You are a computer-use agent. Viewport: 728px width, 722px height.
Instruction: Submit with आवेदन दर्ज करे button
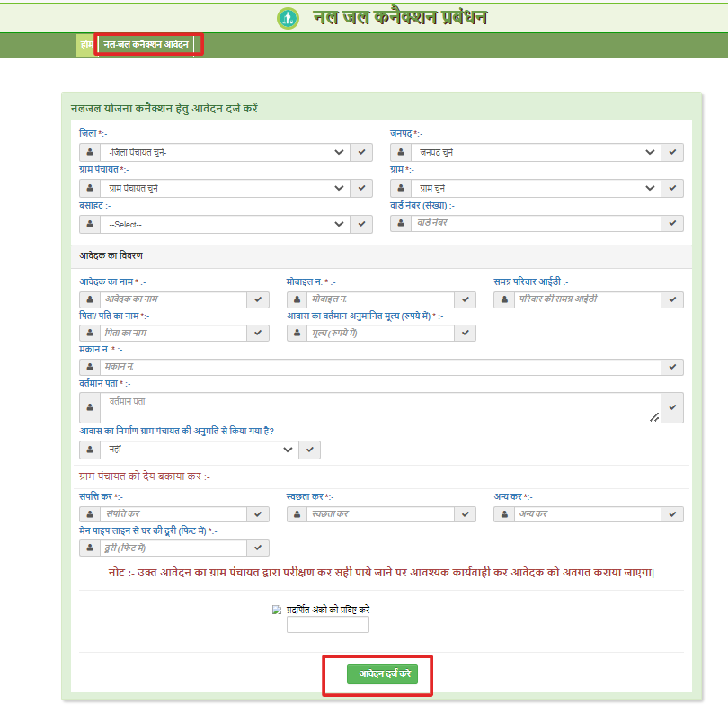[x=382, y=674]
